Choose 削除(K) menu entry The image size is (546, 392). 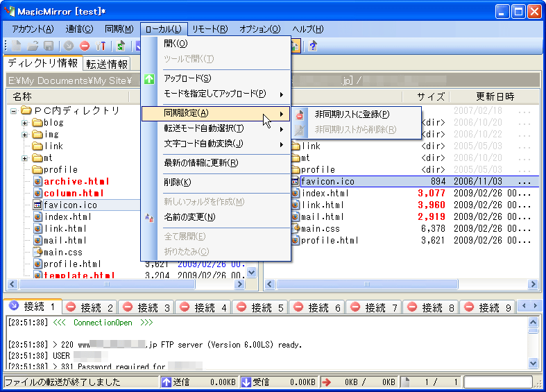click(x=216, y=182)
